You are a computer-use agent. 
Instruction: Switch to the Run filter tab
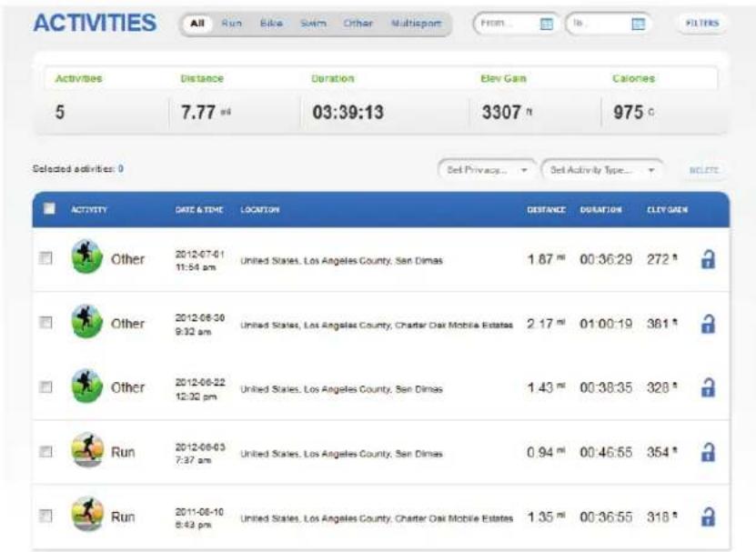pyautogui.click(x=231, y=23)
